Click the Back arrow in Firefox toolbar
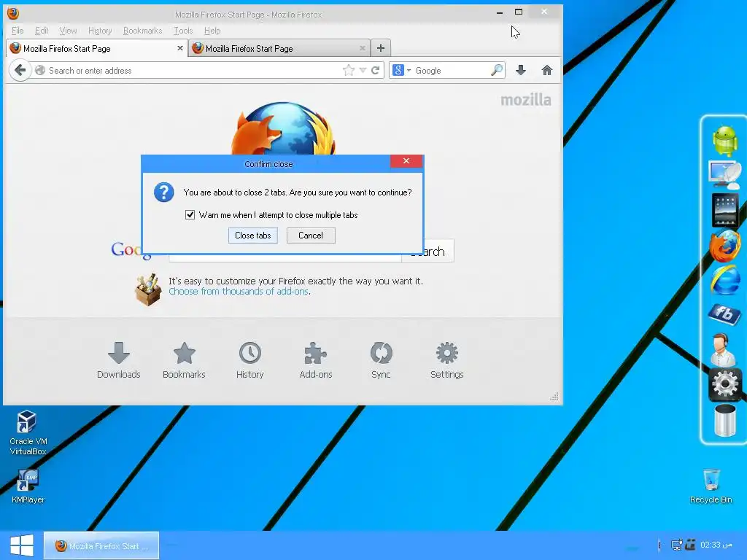 (20, 71)
